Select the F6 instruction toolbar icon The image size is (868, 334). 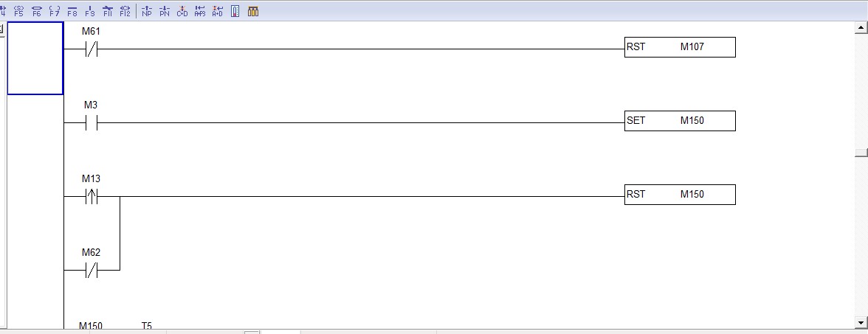[36, 11]
